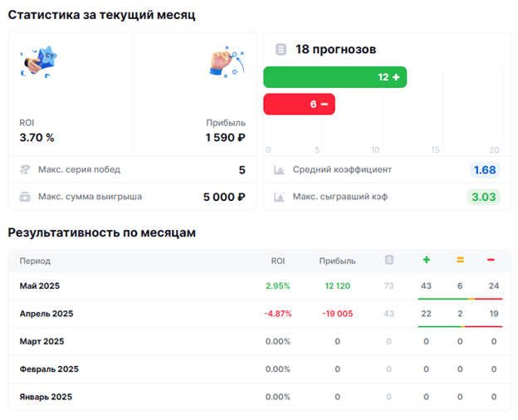Click the red minus header icon
The image size is (518, 420).
(x=491, y=260)
